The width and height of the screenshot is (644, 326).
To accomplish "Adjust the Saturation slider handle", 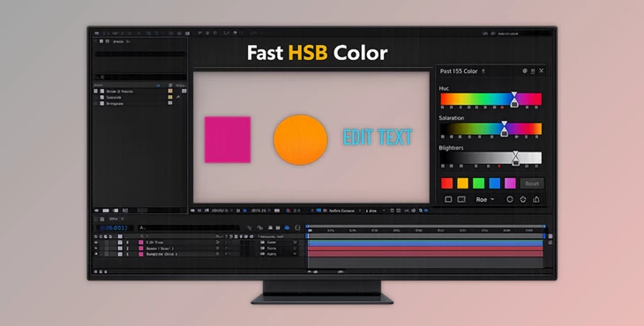I will (x=504, y=129).
